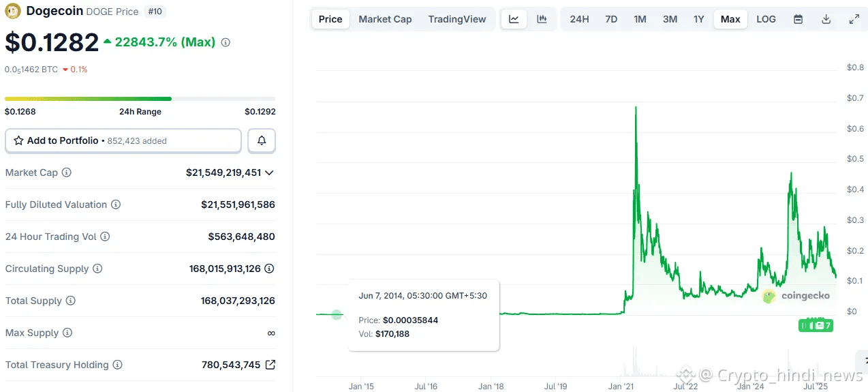Screen dimensions: 868x392
Task: Open Market Cap info icon
Action: 66,172
